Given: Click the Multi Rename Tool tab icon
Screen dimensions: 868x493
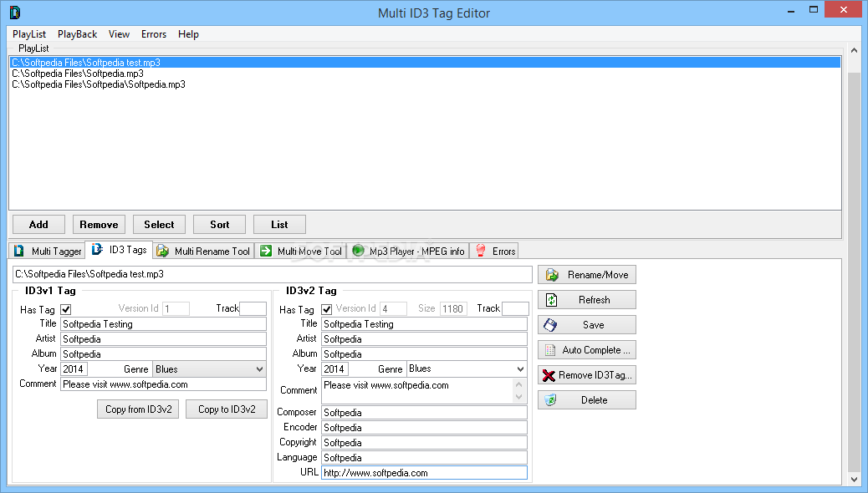Looking at the screenshot, I should 163,251.
